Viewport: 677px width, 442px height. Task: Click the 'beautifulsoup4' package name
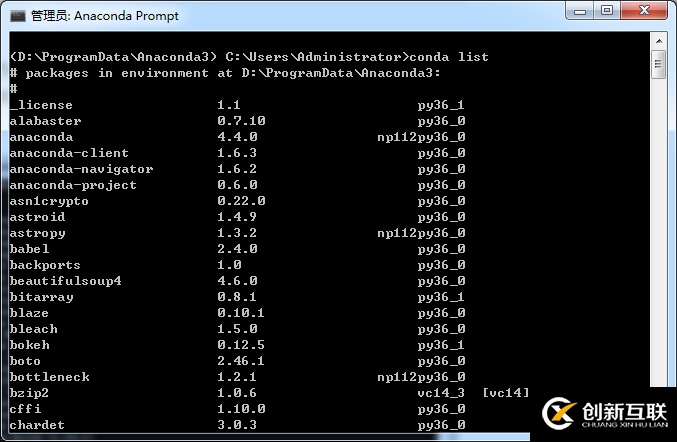[x=65, y=281]
